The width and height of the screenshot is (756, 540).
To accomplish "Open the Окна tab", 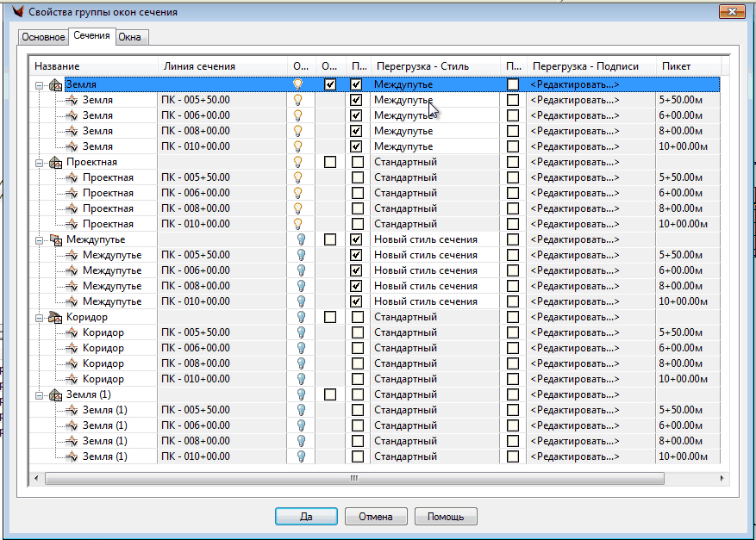I will coord(130,37).
